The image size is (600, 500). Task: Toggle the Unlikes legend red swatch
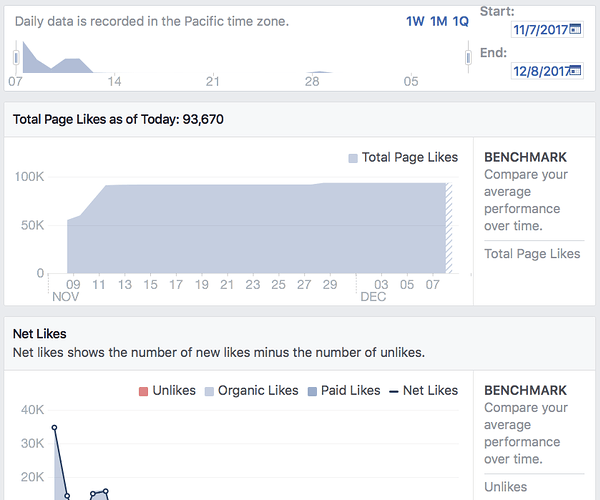[143, 391]
